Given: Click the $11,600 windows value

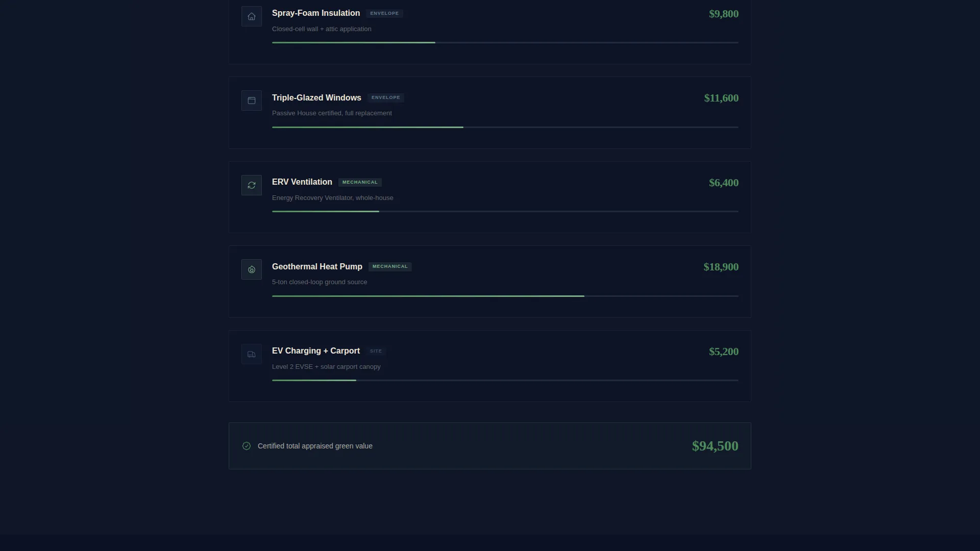Looking at the screenshot, I should coord(721,98).
